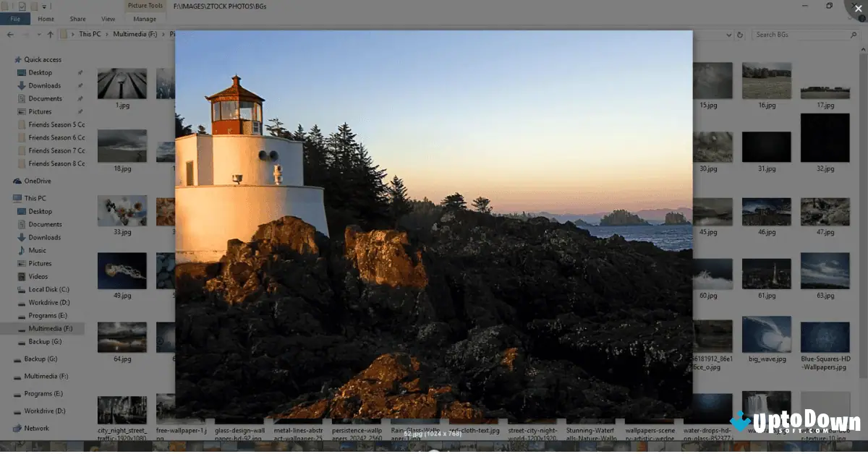This screenshot has width=868, height=454.
Task: Open the File menu
Action: 14,19
